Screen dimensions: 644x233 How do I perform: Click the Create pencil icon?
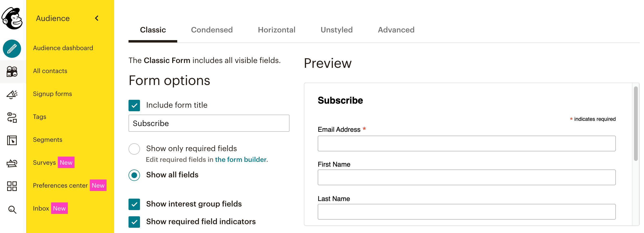[x=12, y=49]
